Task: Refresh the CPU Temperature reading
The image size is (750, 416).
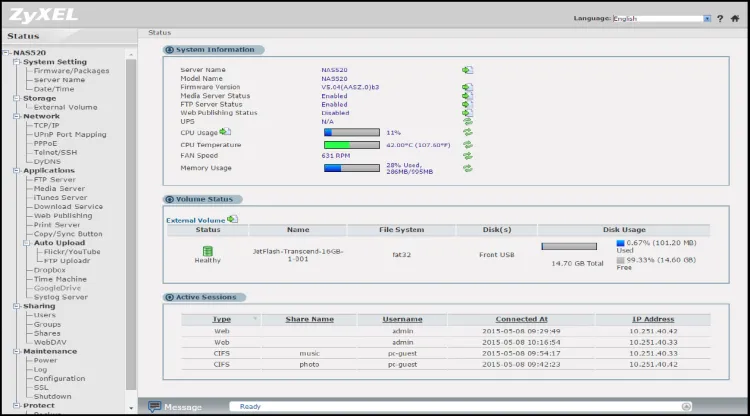Action: coord(467,145)
